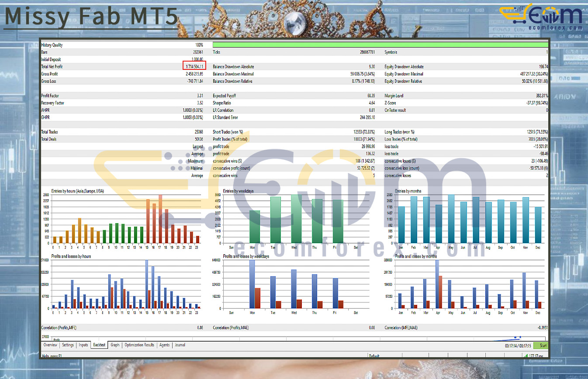588x379 pixels.
Task: Click the 'Entries by weekdays' chart title
Action: [238, 191]
